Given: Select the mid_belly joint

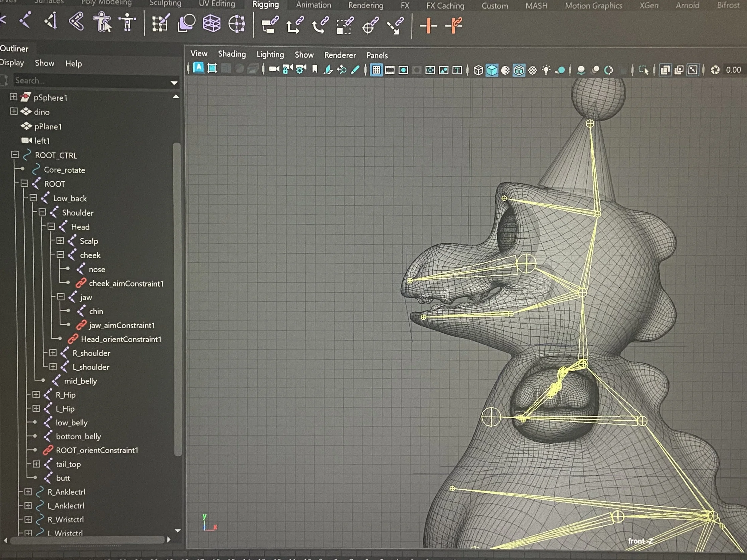Looking at the screenshot, I should pos(80,381).
